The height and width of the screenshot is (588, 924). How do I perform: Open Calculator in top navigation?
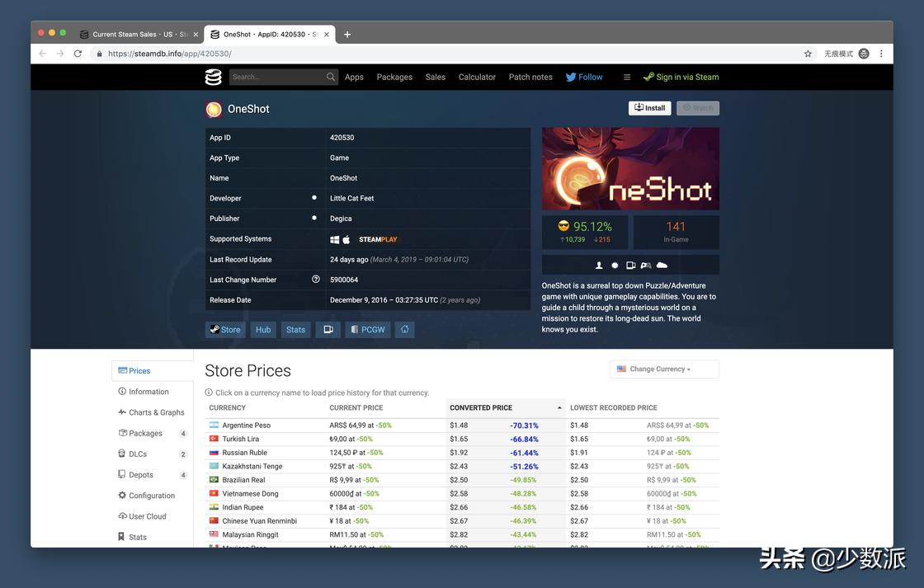[478, 78]
